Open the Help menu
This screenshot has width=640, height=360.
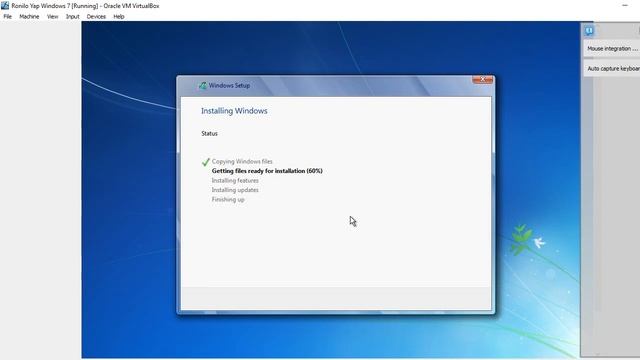pyautogui.click(x=118, y=17)
